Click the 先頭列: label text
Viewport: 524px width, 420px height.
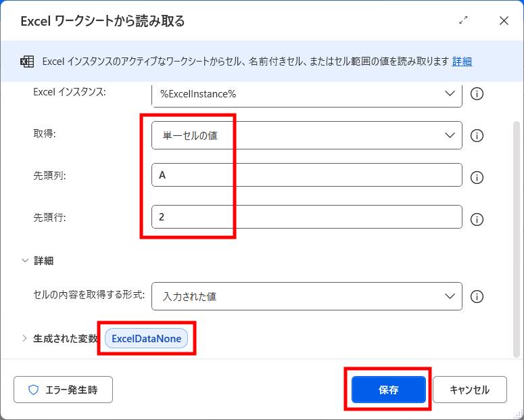click(x=49, y=176)
